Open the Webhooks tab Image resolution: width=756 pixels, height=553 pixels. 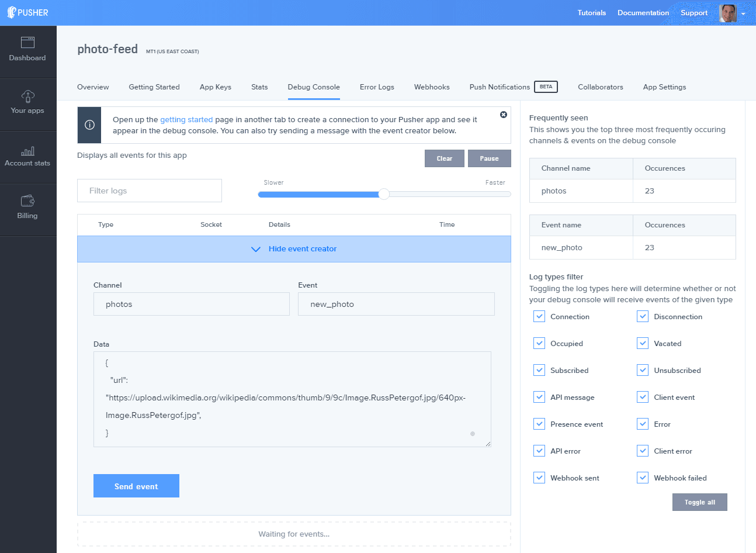432,87
